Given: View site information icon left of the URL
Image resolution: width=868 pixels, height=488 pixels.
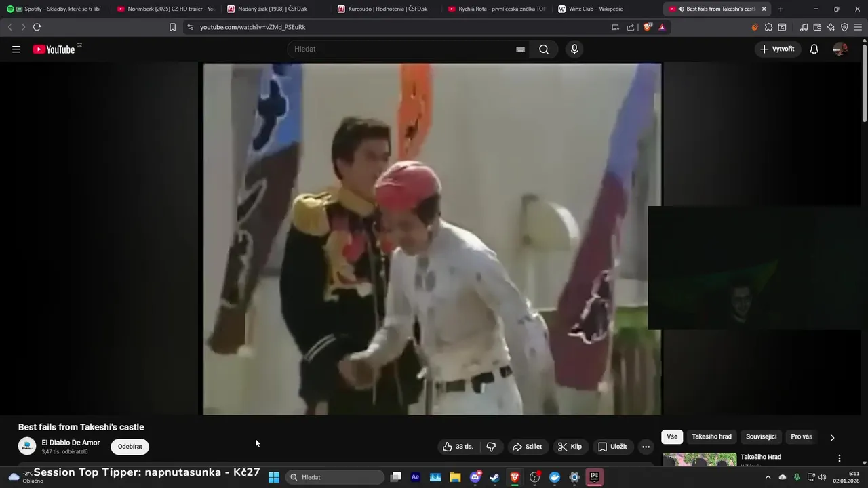Looking at the screenshot, I should (x=190, y=27).
